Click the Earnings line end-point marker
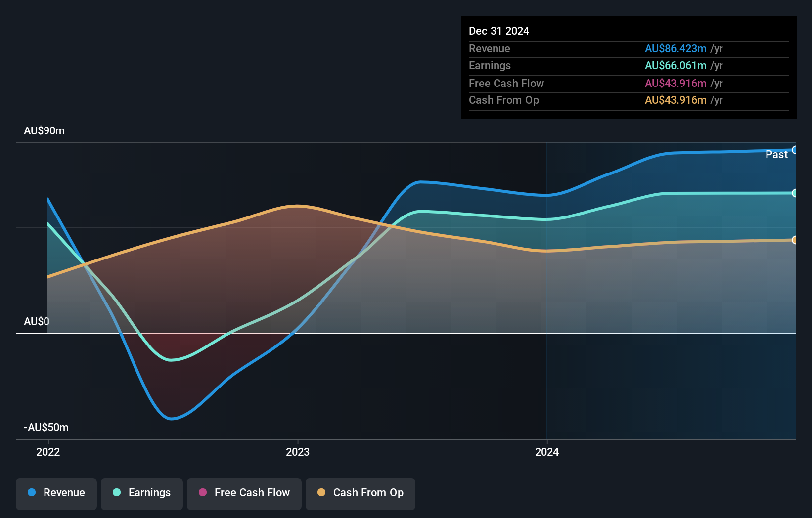 point(795,193)
